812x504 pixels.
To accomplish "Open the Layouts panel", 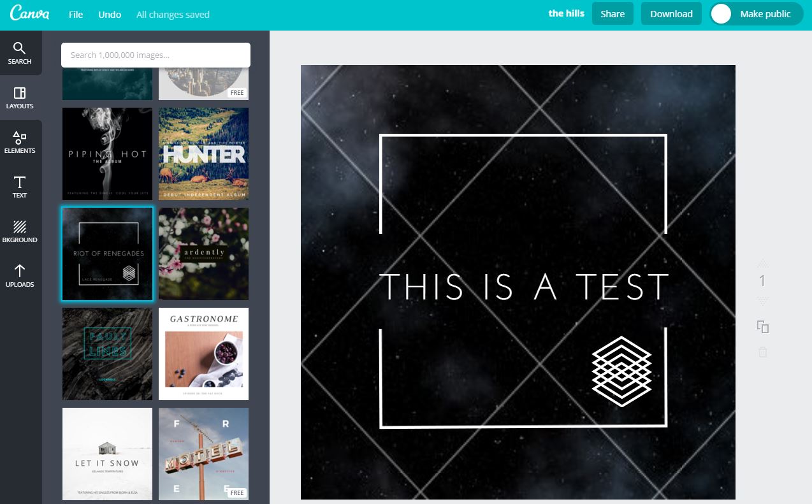I will 20,97.
